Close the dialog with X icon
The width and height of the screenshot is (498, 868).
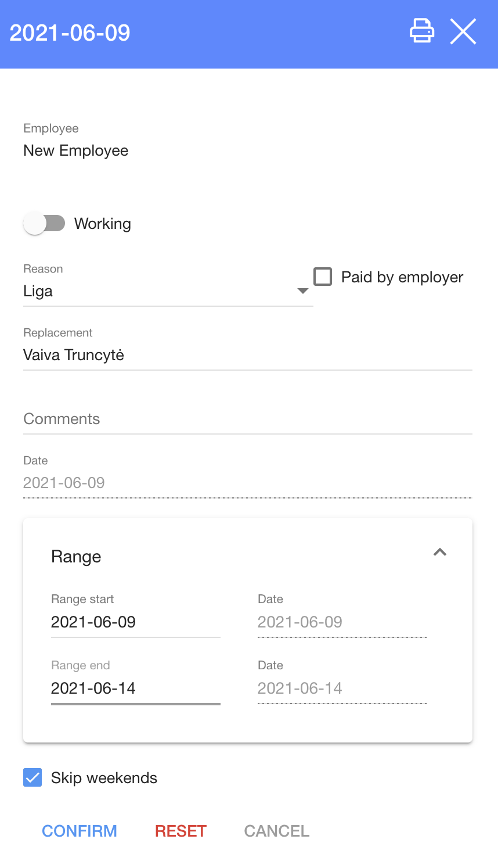pyautogui.click(x=463, y=31)
